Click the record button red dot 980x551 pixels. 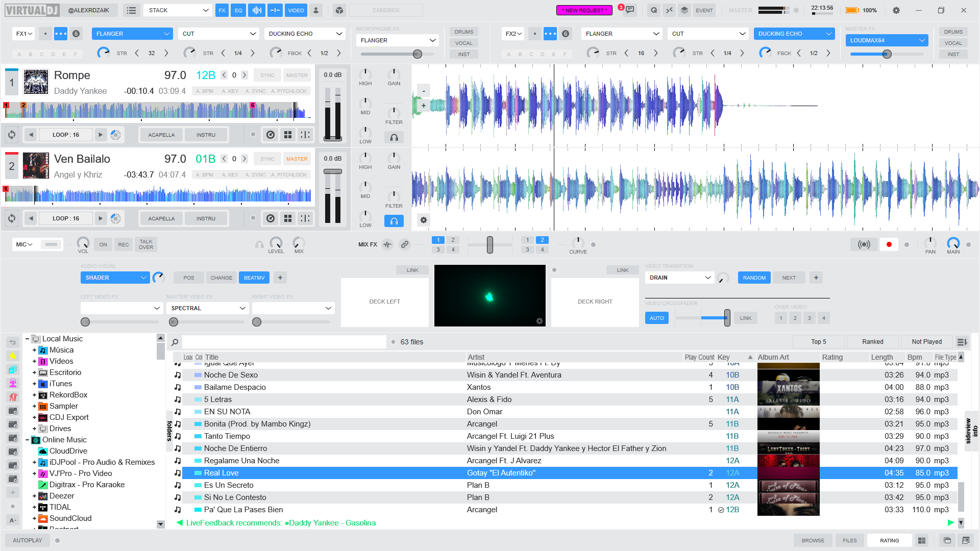(x=889, y=244)
